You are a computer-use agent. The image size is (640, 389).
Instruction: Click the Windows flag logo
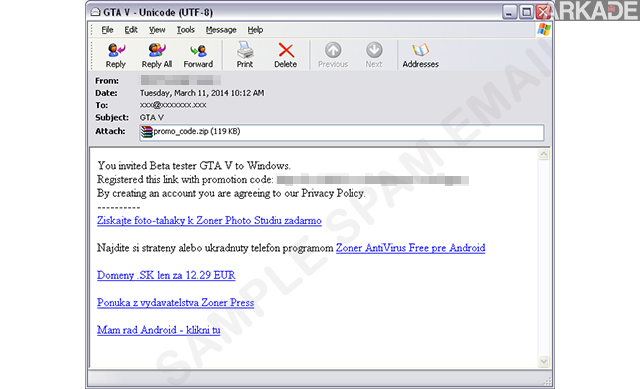(544, 29)
